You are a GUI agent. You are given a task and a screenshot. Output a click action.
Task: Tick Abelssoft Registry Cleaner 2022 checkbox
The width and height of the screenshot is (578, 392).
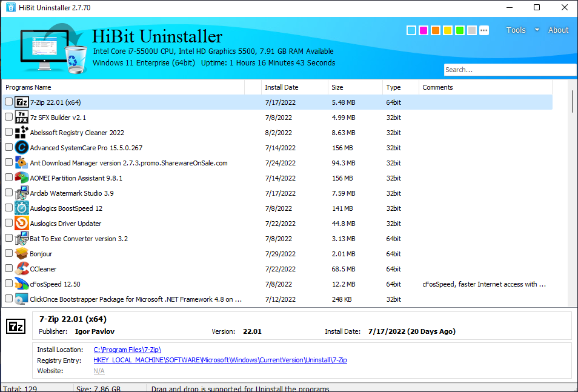pos(9,132)
